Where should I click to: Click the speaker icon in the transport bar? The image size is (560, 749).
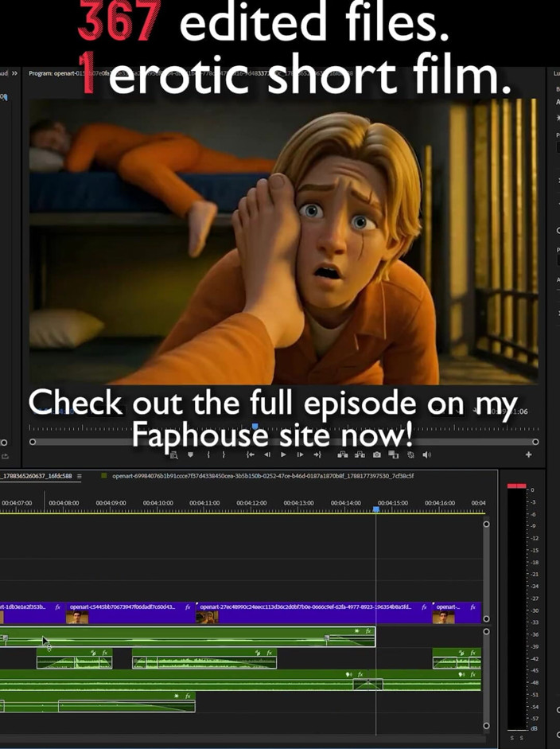click(x=427, y=454)
